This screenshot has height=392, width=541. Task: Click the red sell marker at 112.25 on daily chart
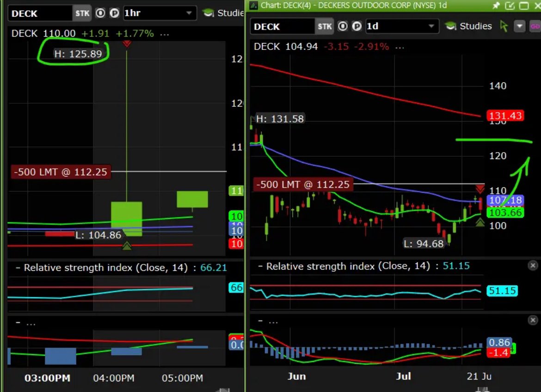(480, 189)
